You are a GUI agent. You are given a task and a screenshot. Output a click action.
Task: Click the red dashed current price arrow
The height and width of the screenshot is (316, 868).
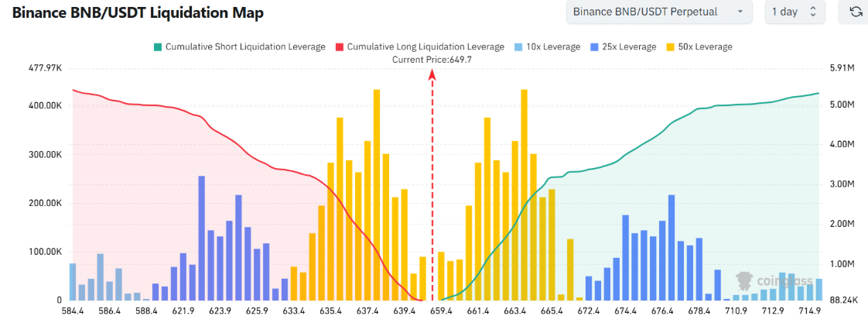(x=432, y=187)
